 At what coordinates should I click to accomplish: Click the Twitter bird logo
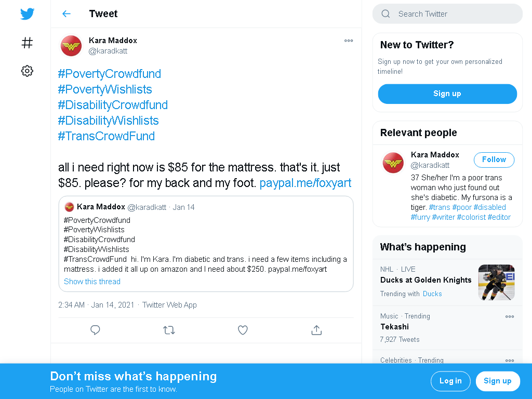coord(27,14)
